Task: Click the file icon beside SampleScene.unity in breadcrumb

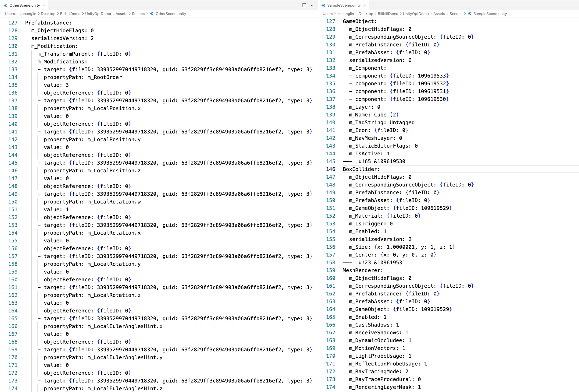Action: [469, 14]
